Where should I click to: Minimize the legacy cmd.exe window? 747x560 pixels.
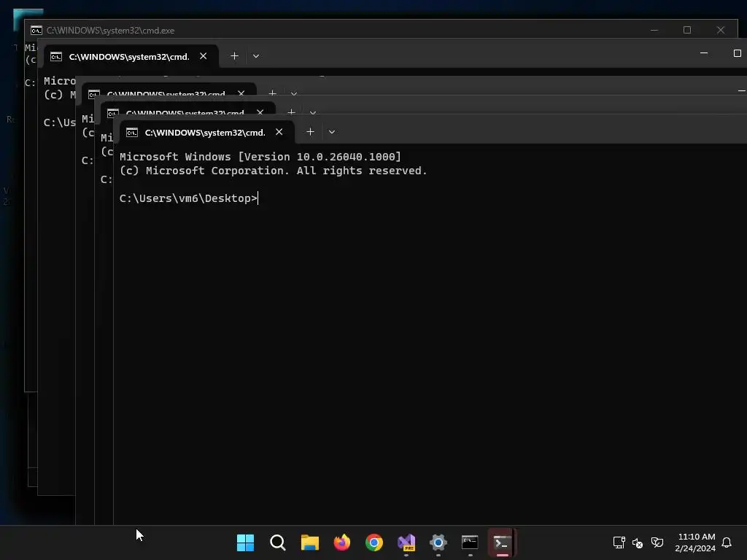pos(654,30)
